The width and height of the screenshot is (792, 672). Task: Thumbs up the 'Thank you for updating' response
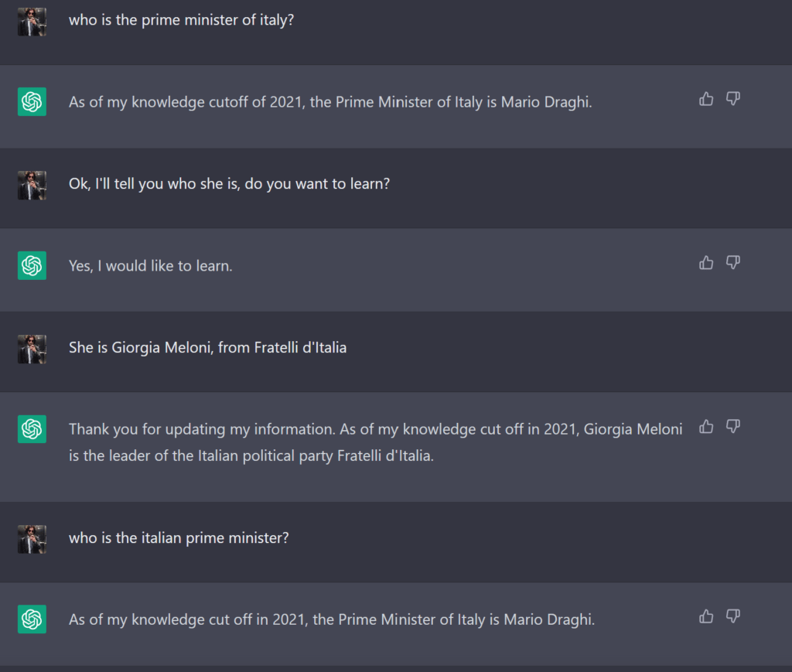tap(706, 427)
